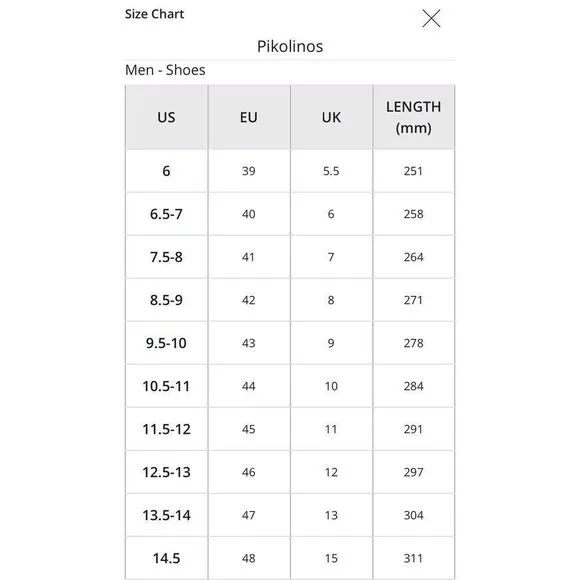This screenshot has height=580, width=580.
Task: Select the US size 14.5 cell
Action: pyautogui.click(x=166, y=558)
